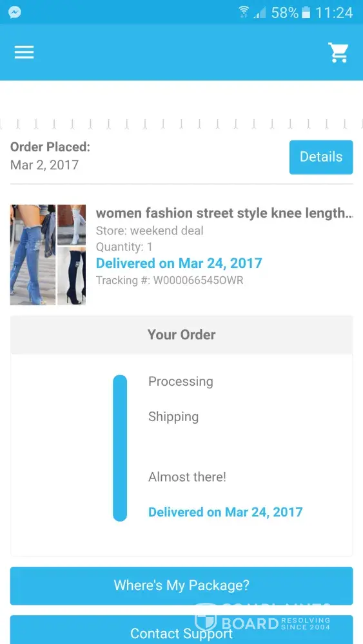This screenshot has height=644, width=363.
Task: Tap the cellular signal icon
Action: coord(259,13)
